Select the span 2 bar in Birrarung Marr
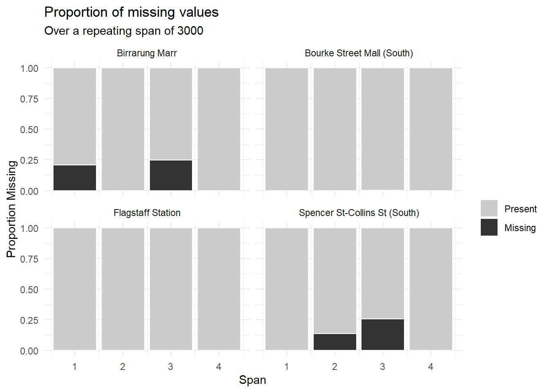Image resolution: width=549 pixels, height=392 pixels. pyautogui.click(x=123, y=129)
